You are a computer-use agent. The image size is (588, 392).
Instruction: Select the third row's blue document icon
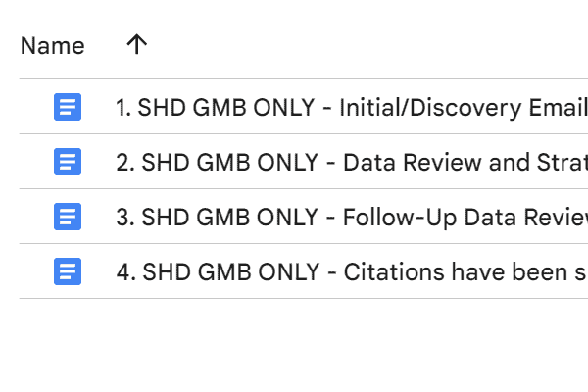coord(68,217)
